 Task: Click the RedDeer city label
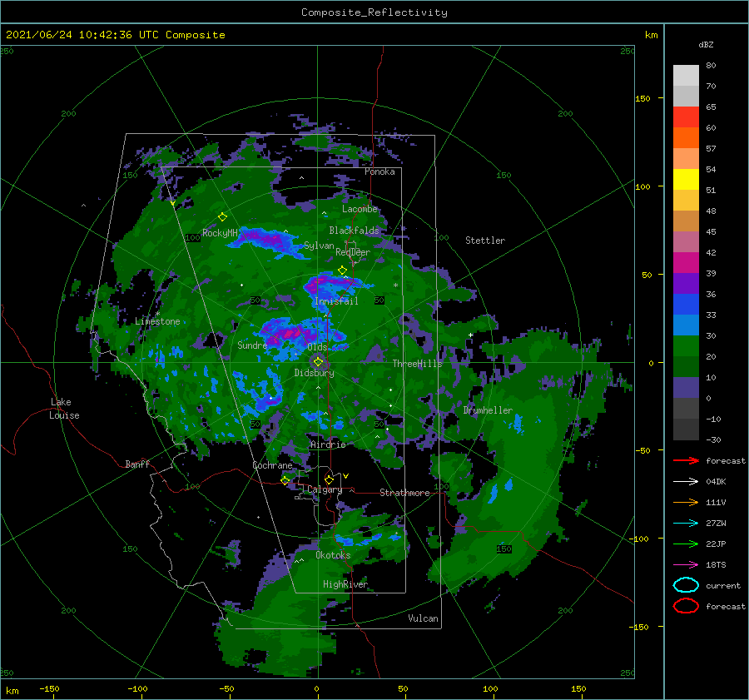pos(353,252)
